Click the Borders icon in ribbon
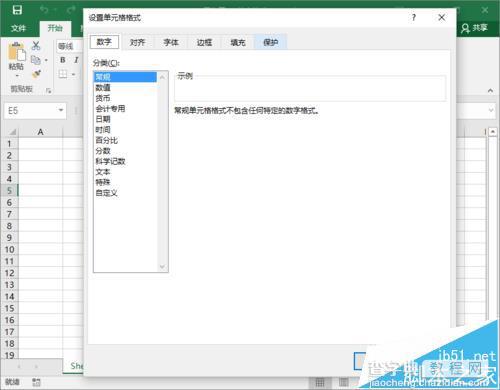Image resolution: width=500 pixels, height=390 pixels. click(x=63, y=74)
